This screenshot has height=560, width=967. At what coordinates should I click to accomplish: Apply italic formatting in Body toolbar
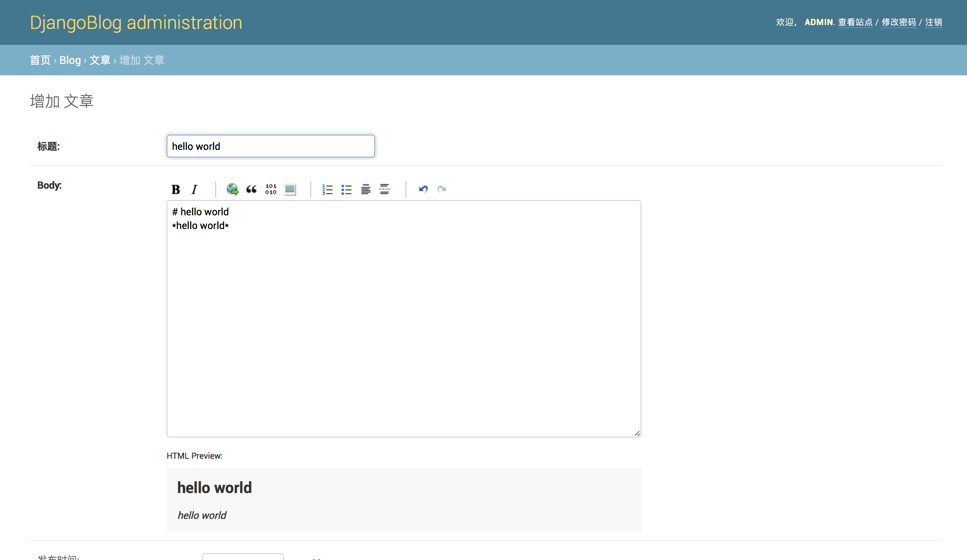click(194, 189)
